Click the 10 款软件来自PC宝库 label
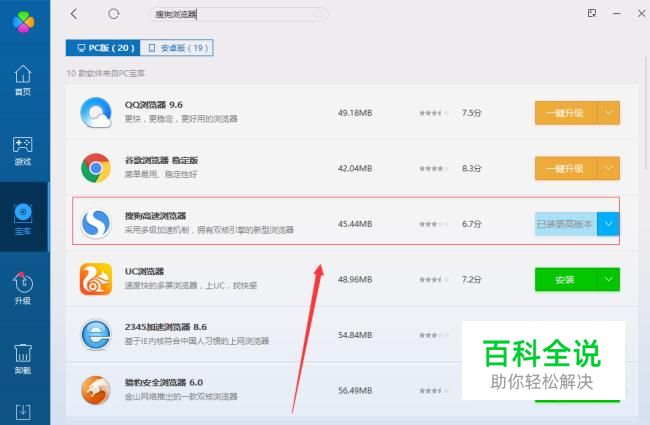The width and height of the screenshot is (650, 425). pos(106,73)
